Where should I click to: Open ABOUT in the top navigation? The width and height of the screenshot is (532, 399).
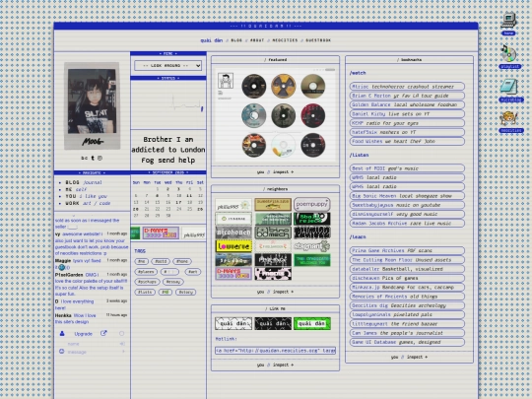point(257,40)
